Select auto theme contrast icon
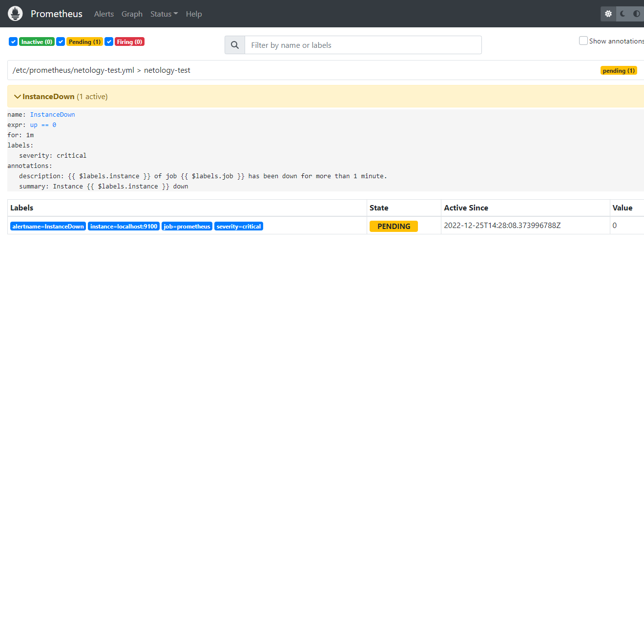The height and width of the screenshot is (644, 644). [636, 14]
